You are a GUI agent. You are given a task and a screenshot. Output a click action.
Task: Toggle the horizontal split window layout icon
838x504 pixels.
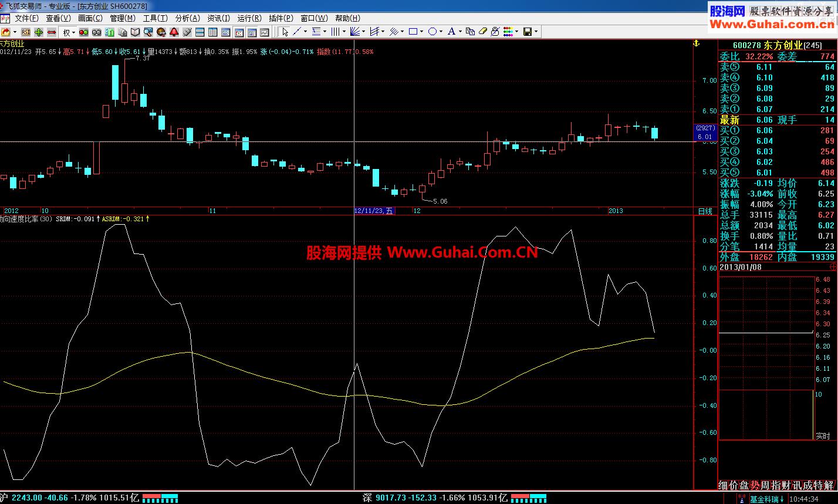pyautogui.click(x=200, y=32)
